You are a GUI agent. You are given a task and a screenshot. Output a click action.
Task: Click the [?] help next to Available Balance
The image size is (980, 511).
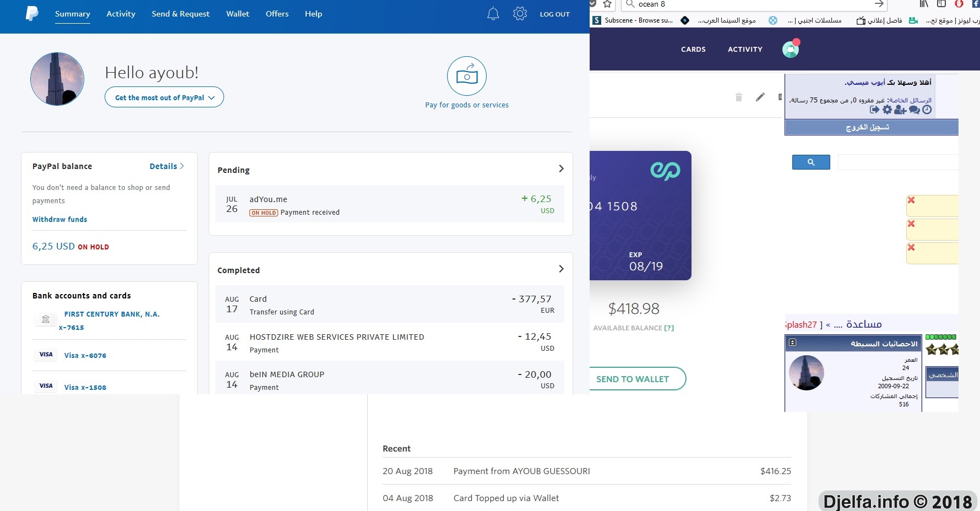(669, 328)
